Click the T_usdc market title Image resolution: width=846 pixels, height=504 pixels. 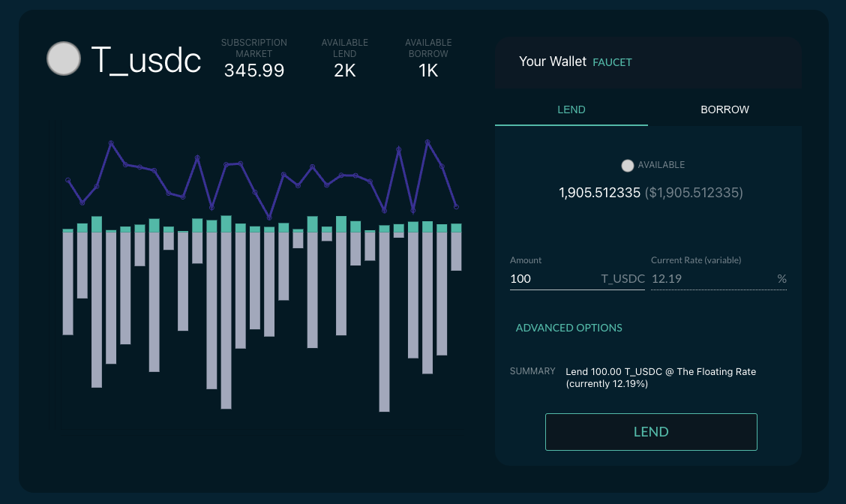pos(145,59)
